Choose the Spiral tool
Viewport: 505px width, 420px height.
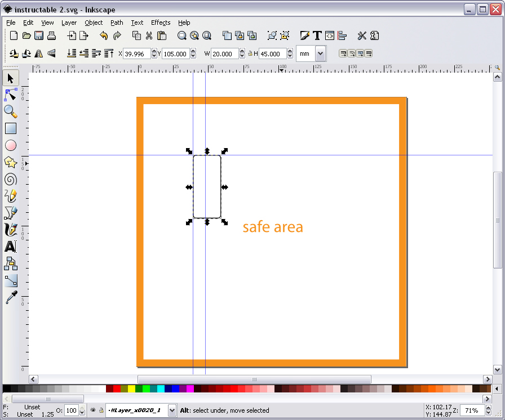coord(11,179)
